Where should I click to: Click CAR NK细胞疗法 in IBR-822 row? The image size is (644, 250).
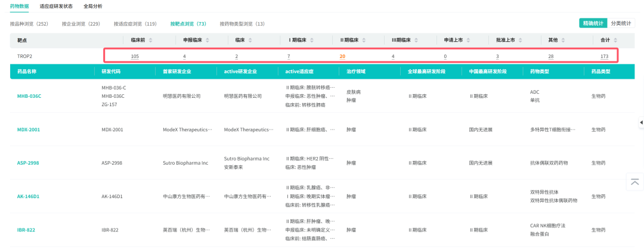[548, 226]
